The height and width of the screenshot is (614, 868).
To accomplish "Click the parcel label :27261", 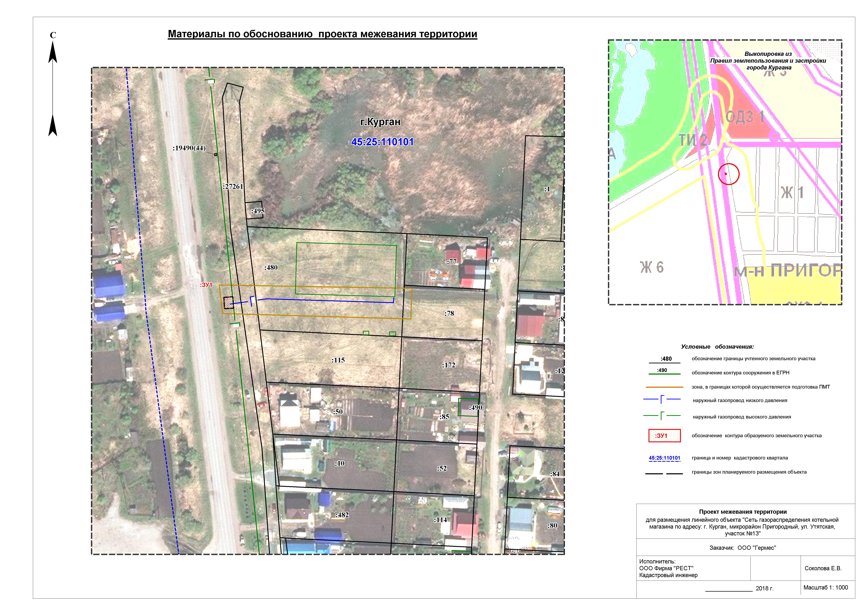I will [x=233, y=187].
